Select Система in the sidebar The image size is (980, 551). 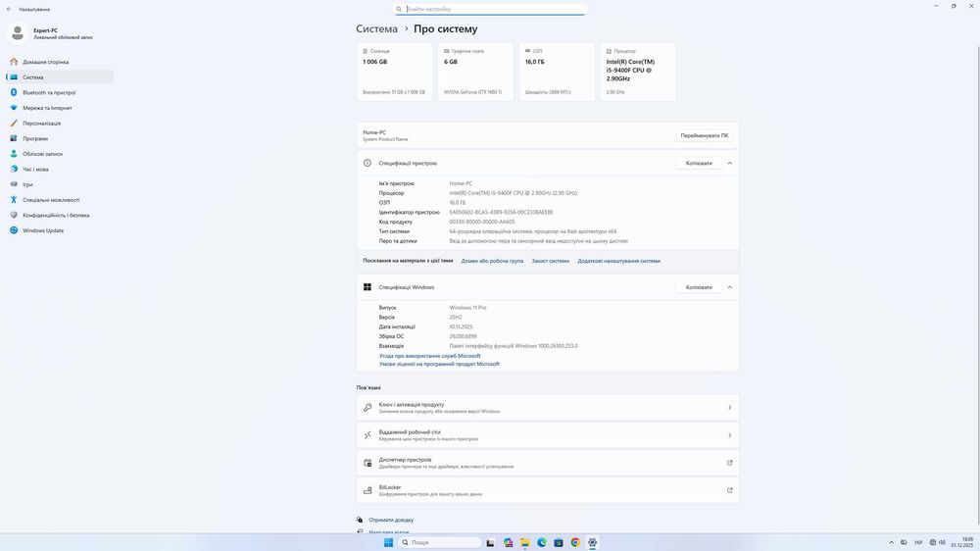[60, 76]
